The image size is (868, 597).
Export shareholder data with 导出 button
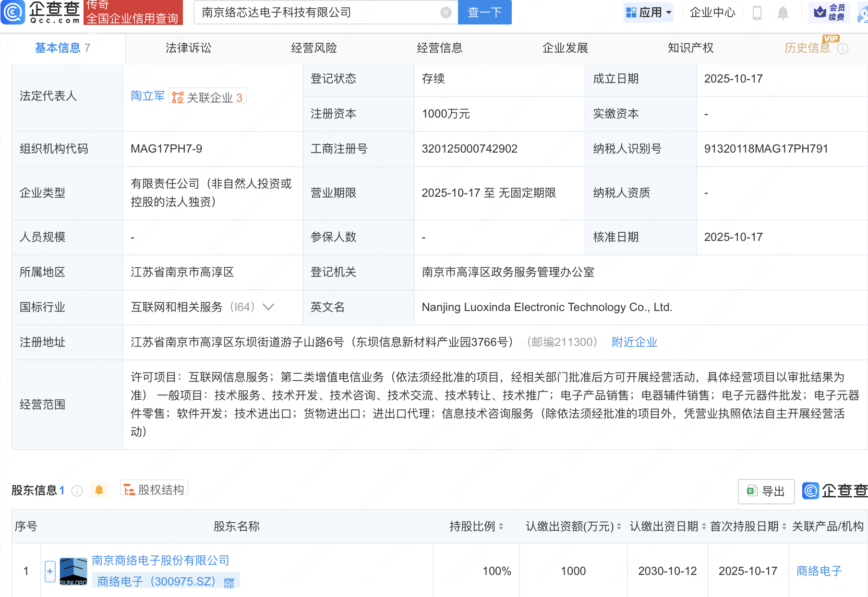coord(766,491)
